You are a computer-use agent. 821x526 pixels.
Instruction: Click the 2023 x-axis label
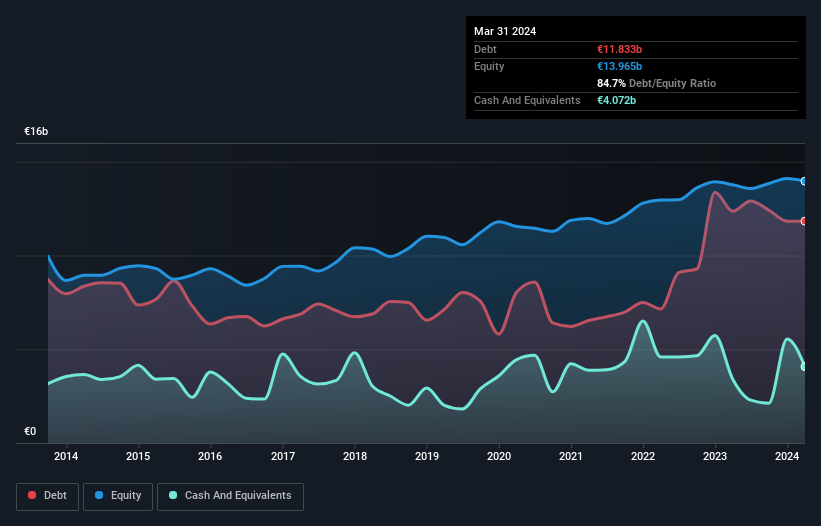[x=715, y=456]
